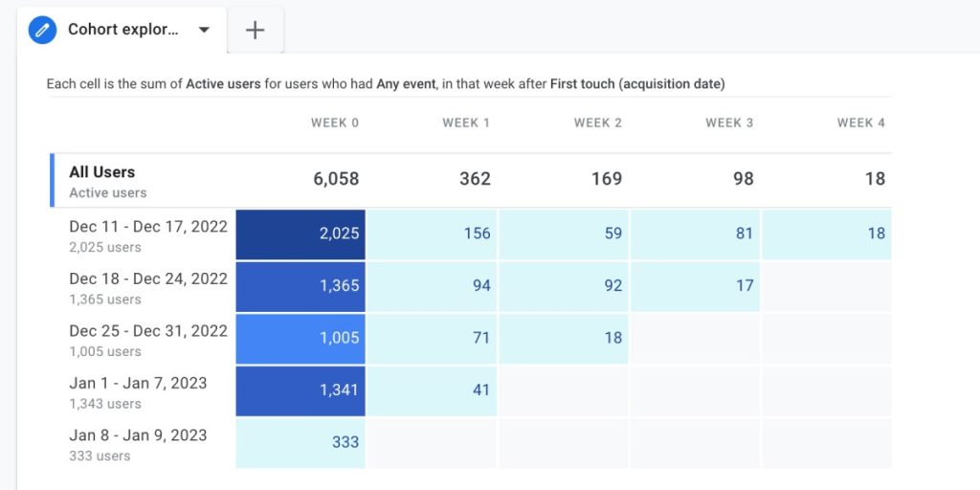Select the 1,365 Week 0 cell
980x490 pixels.
click(301, 285)
